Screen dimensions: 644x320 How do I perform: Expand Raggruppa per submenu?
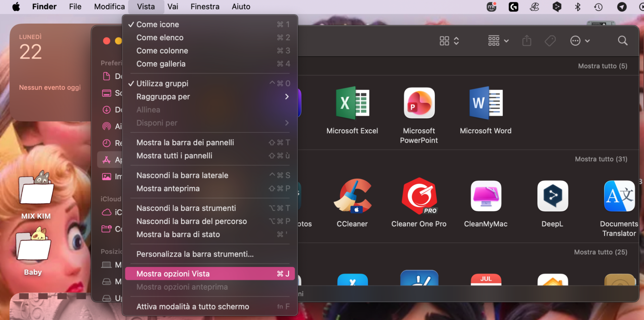[x=210, y=96]
